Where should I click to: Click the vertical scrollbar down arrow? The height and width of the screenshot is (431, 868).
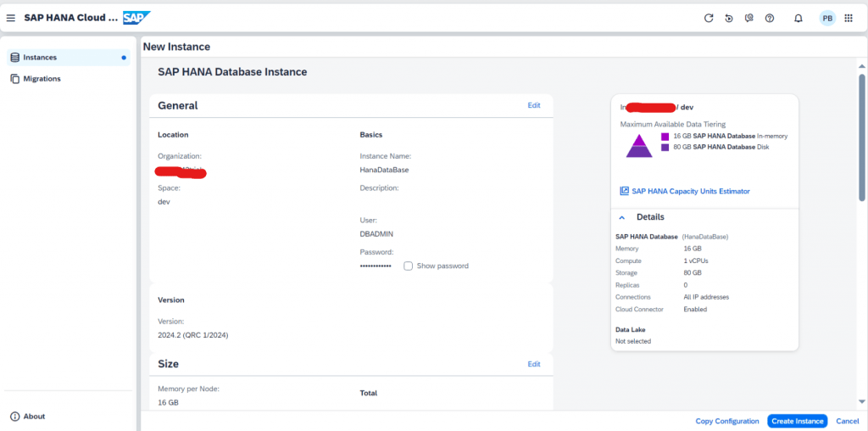point(862,401)
